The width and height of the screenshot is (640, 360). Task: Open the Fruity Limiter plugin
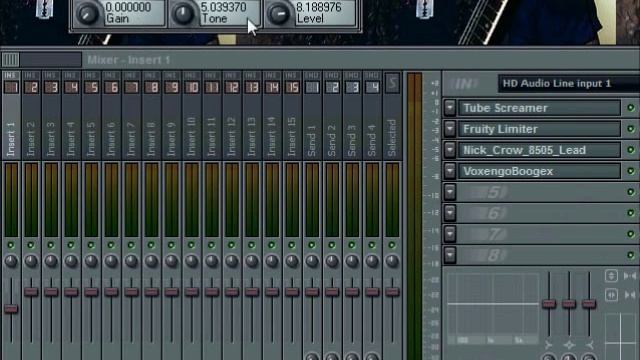[x=539, y=129]
